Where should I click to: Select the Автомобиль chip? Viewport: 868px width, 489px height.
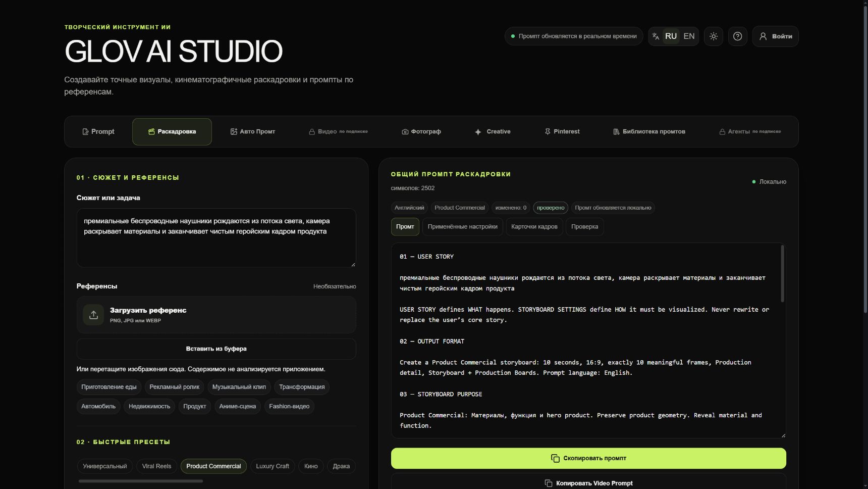98,407
